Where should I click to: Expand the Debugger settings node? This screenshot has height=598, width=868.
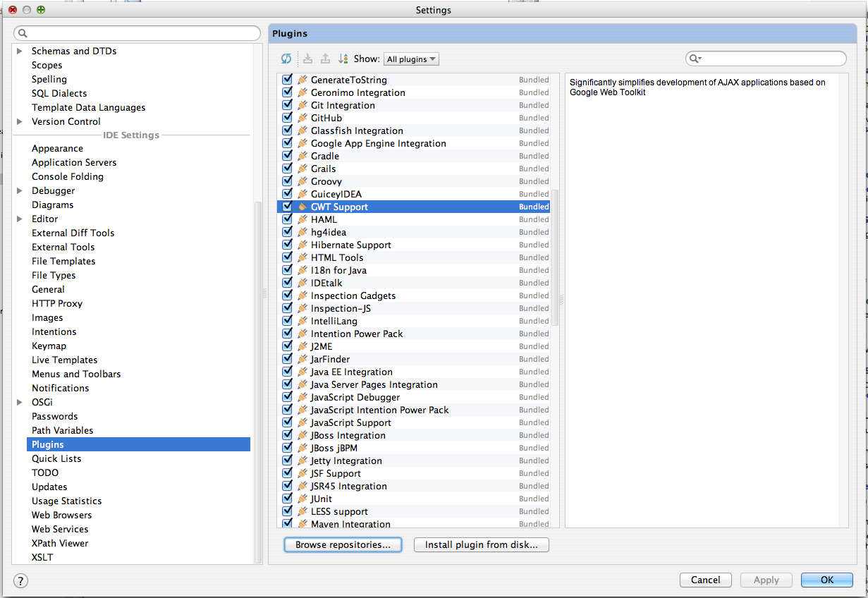pyautogui.click(x=19, y=190)
